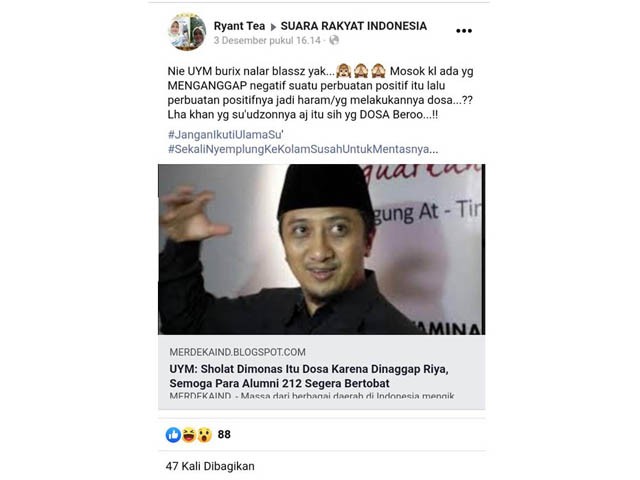Open Ryant Tea's profile name link
640x480 pixels.
click(x=239, y=26)
